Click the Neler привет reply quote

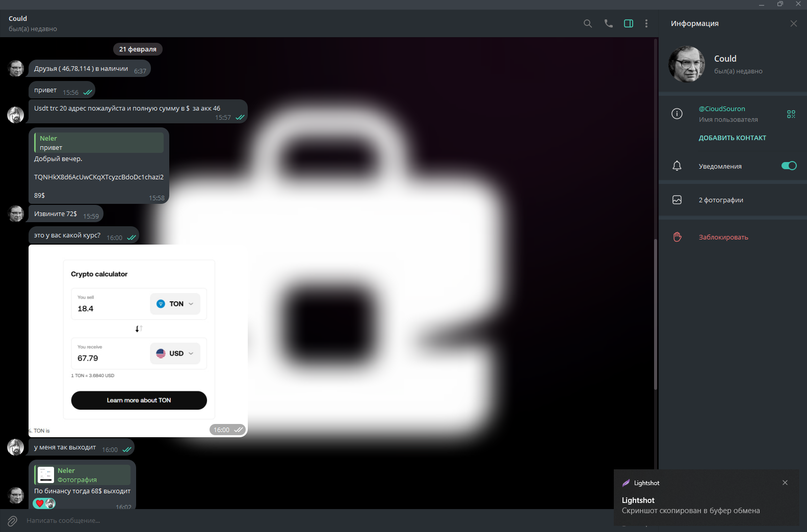(x=99, y=143)
